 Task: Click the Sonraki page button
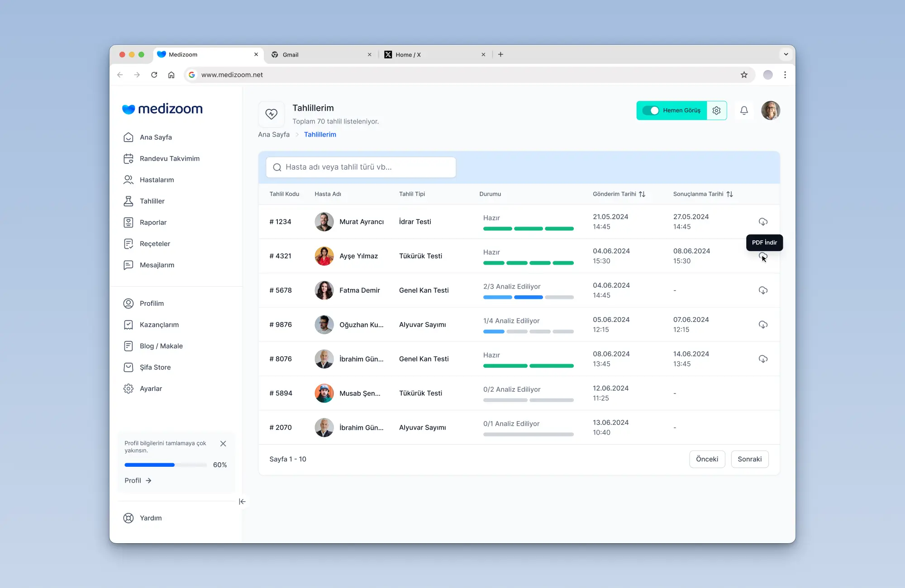[x=749, y=459]
